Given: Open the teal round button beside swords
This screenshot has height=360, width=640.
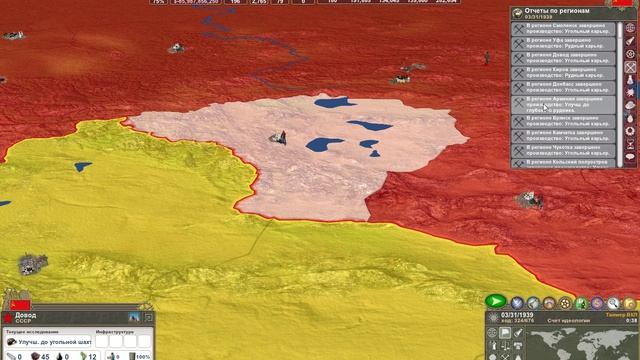Looking at the screenshot, I should tap(533, 303).
